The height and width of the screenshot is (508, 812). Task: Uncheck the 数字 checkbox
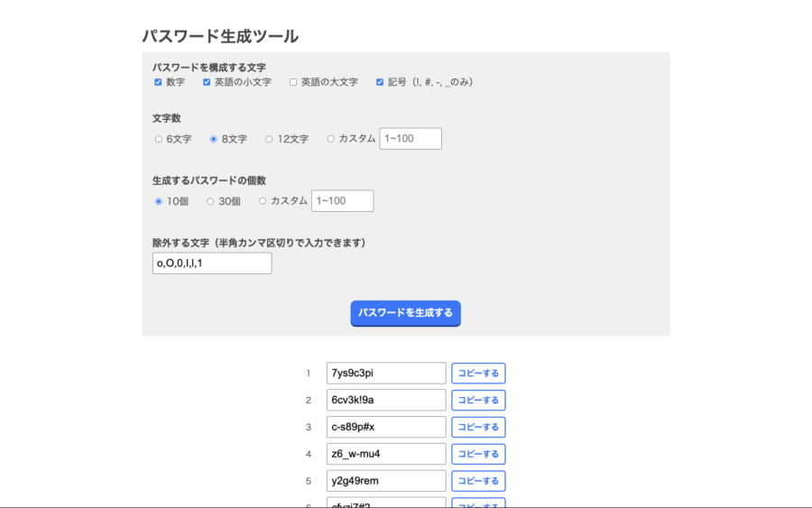[158, 82]
